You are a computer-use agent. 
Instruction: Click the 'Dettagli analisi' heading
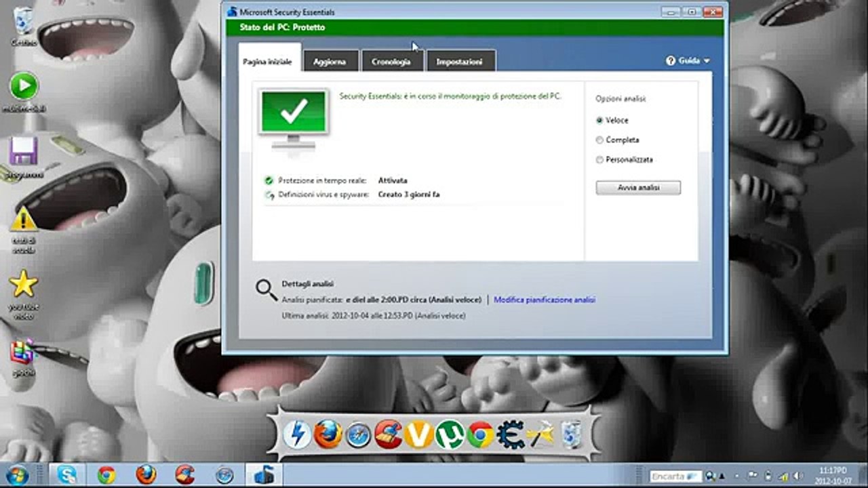[308, 284]
